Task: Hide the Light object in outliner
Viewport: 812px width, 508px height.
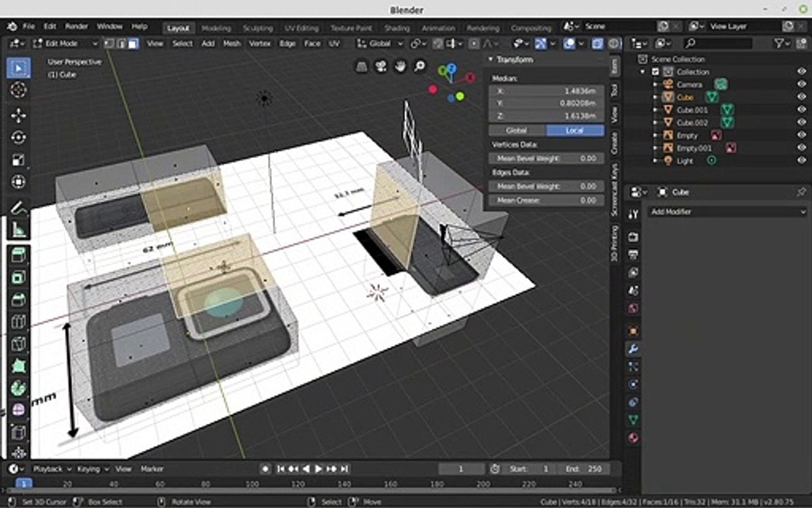Action: (x=801, y=160)
